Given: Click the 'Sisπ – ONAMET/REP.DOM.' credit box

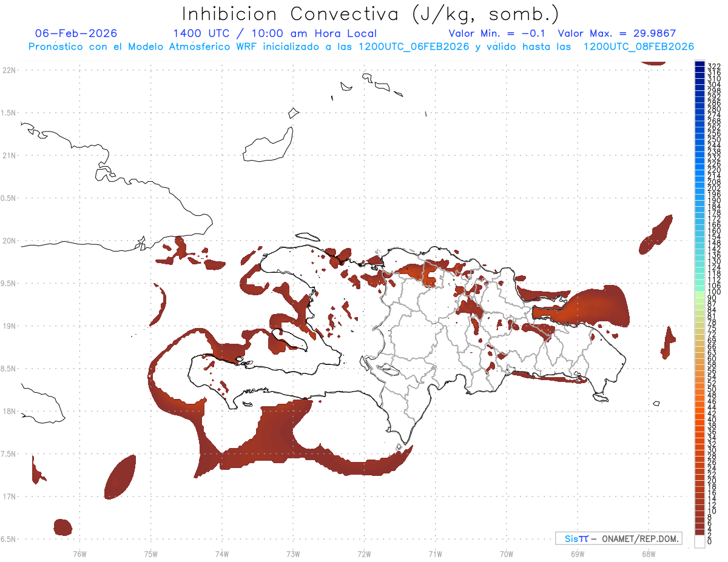Looking at the screenshot, I should (618, 538).
